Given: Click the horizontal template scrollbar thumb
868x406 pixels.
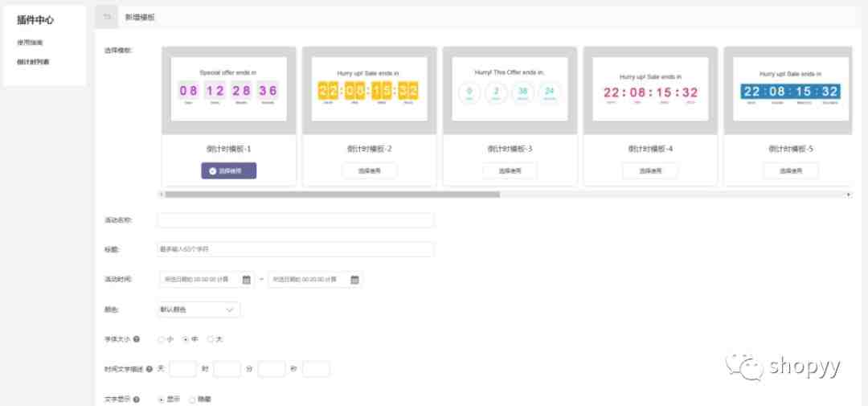Looking at the screenshot, I should (332, 195).
